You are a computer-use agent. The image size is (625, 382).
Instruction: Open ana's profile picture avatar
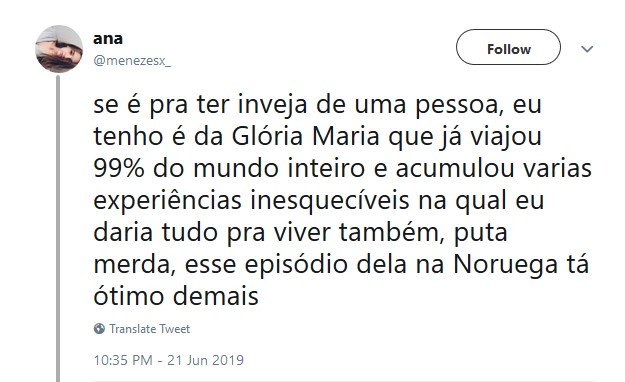click(x=59, y=49)
